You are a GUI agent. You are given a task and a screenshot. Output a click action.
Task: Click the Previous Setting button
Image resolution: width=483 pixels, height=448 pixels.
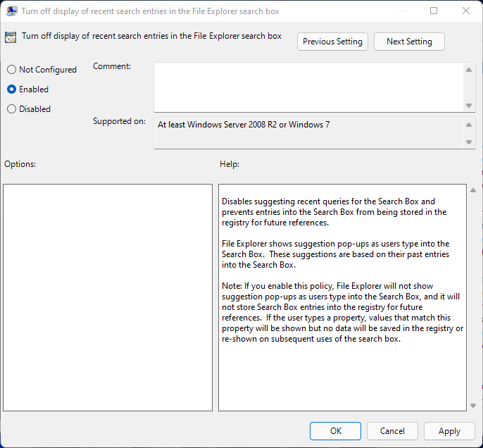332,42
